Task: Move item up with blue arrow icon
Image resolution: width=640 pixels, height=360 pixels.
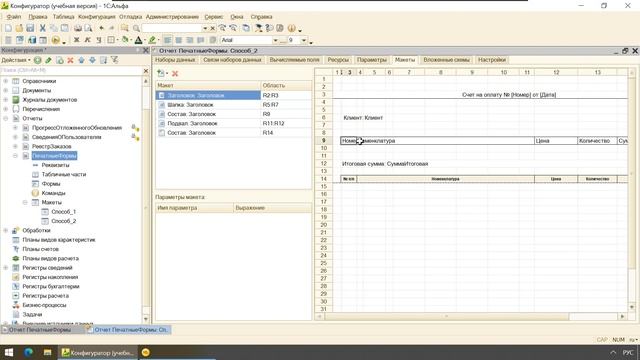Action: [81, 60]
